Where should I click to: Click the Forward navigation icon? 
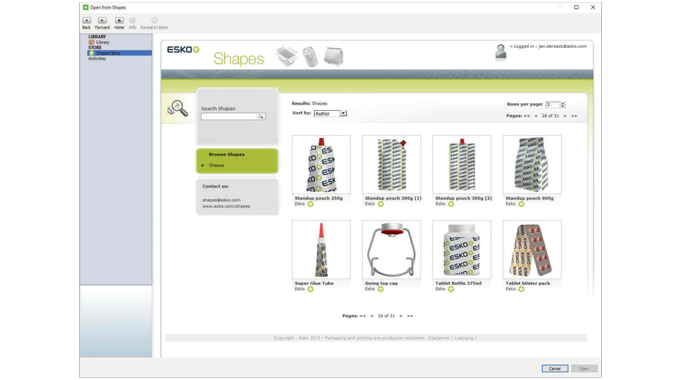point(102,20)
